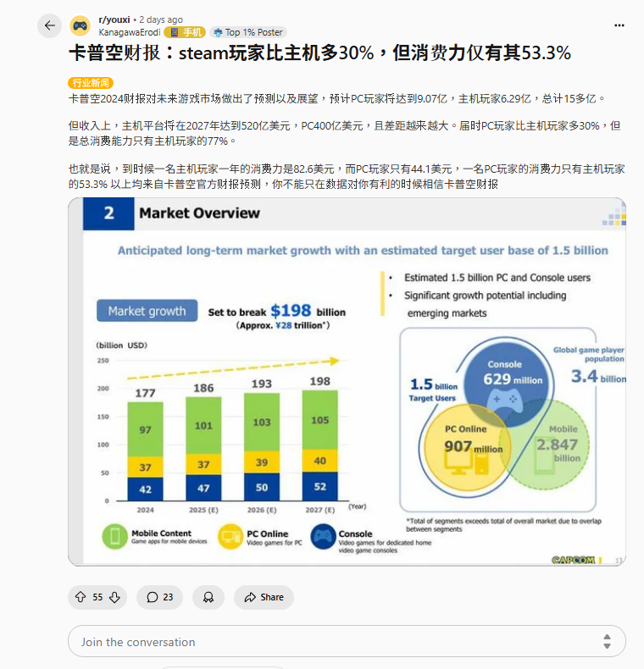Open KanagawaErodi's user profile
644x669 pixels.
(x=130, y=32)
